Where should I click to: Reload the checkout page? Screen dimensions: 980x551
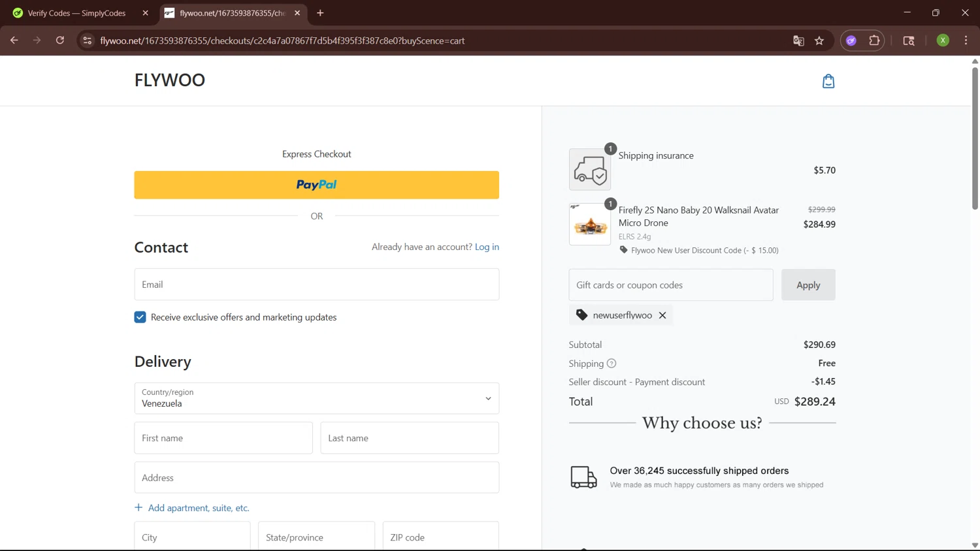coord(60,40)
